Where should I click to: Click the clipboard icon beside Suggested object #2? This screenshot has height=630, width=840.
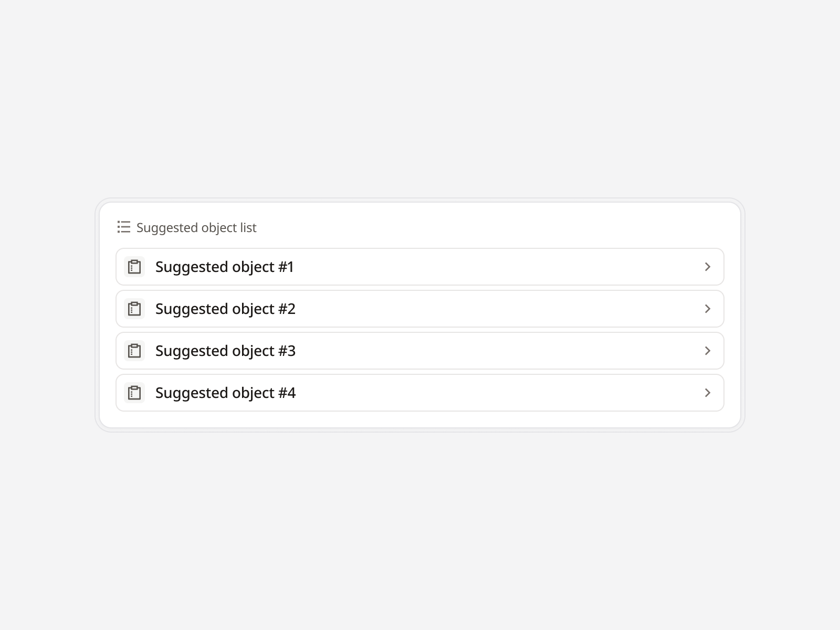134,309
